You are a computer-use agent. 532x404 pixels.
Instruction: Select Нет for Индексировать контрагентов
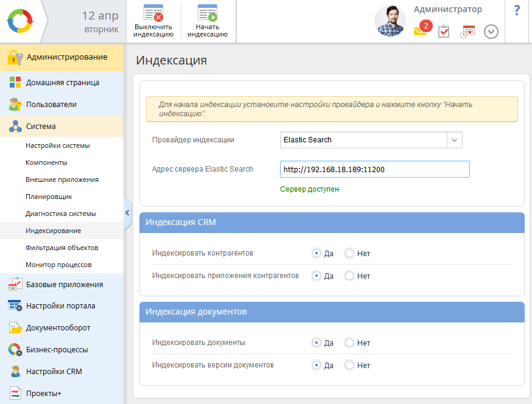coord(349,253)
